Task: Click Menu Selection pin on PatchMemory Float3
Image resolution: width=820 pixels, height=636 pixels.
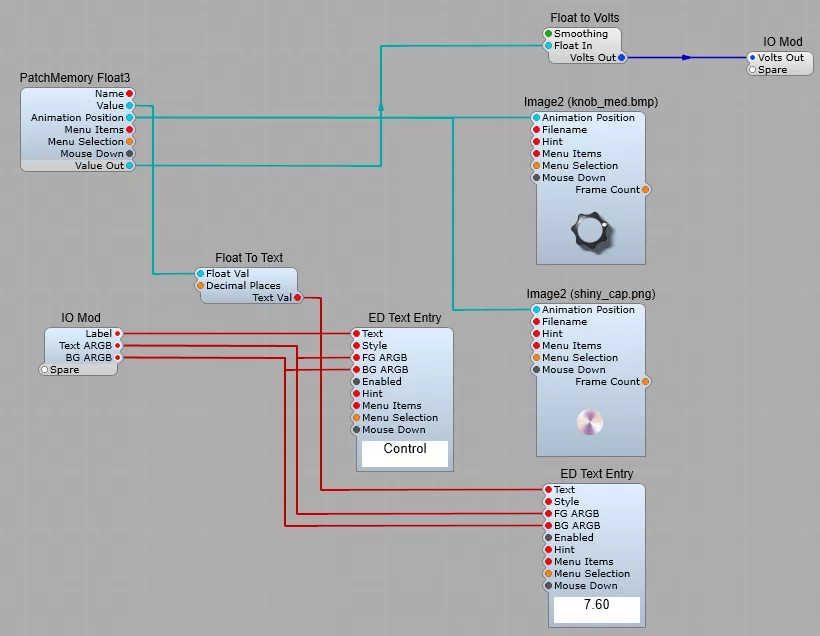Action: click(x=130, y=142)
